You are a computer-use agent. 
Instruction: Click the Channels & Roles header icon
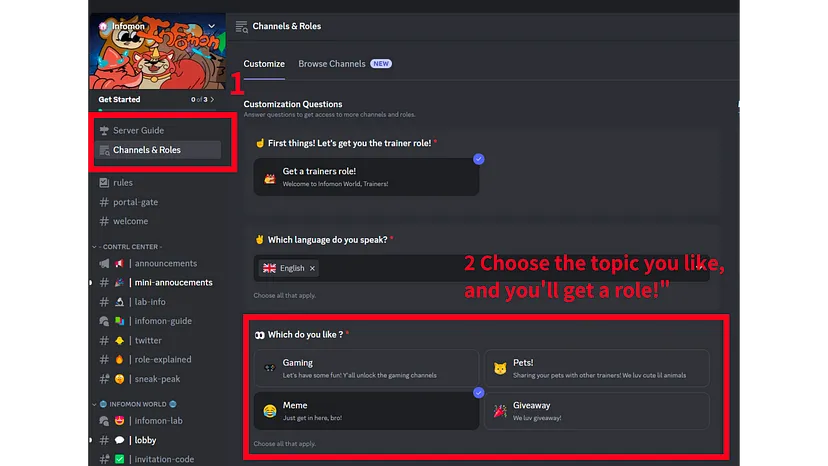(241, 26)
